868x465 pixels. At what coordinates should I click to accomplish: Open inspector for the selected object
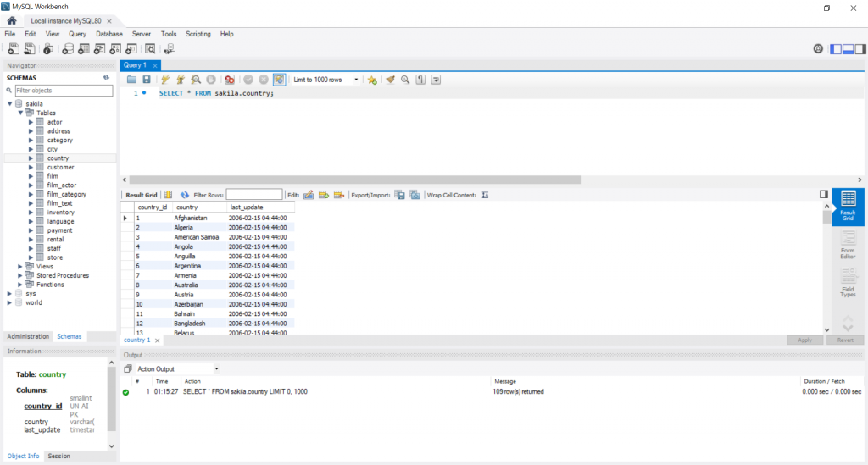(x=48, y=49)
